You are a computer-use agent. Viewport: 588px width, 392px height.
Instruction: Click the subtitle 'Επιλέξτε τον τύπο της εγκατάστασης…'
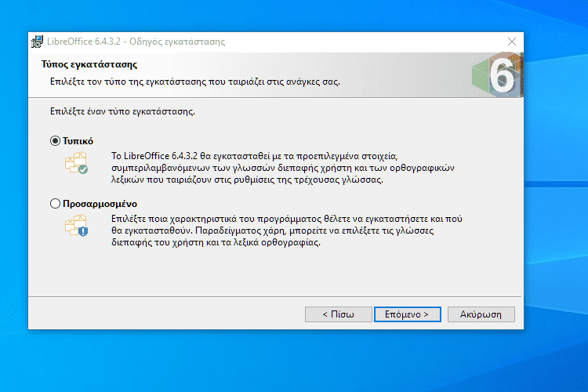pyautogui.click(x=195, y=82)
